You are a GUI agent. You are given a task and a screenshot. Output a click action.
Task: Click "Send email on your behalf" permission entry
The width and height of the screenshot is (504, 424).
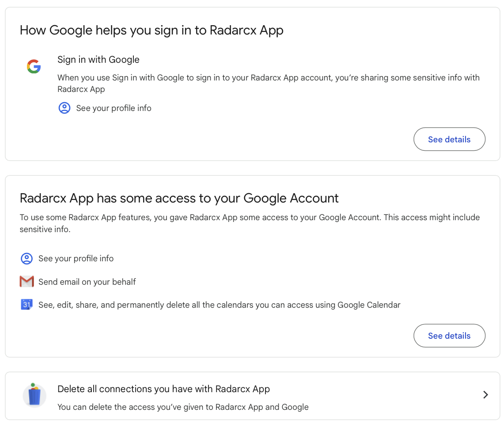coord(87,281)
